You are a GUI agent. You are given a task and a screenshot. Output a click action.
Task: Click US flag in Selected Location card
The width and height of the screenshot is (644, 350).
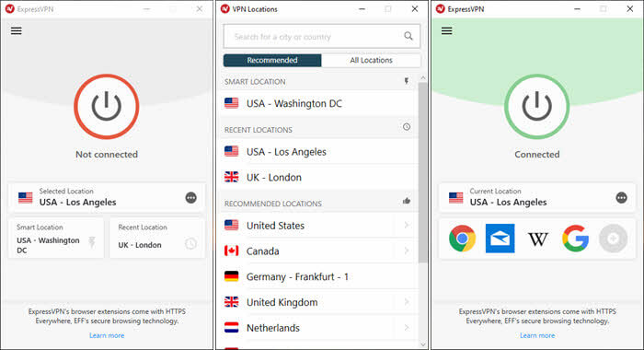[26, 198]
